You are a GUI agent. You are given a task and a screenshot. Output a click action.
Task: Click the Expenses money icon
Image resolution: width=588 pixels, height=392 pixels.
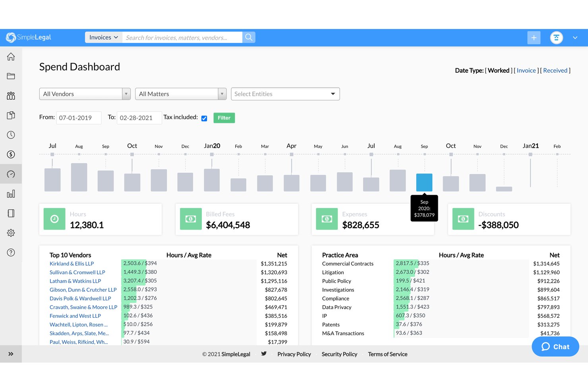[x=327, y=219]
